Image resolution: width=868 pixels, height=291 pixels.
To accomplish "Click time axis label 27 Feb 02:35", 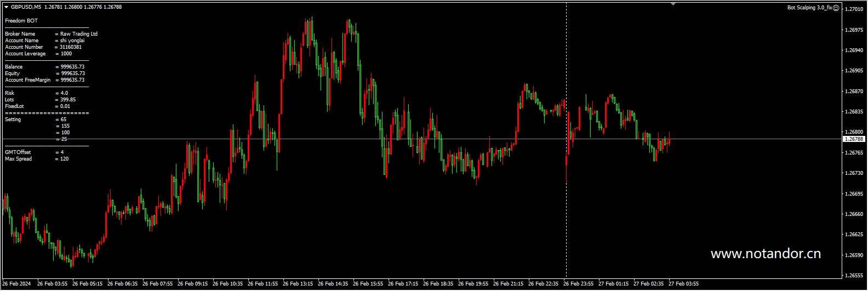I will click(x=649, y=284).
